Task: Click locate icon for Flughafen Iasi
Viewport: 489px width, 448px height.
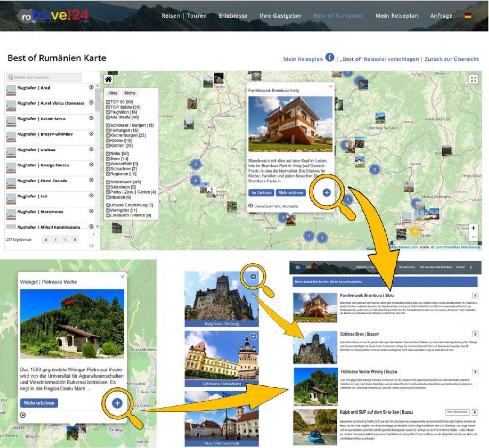Action: [x=91, y=196]
